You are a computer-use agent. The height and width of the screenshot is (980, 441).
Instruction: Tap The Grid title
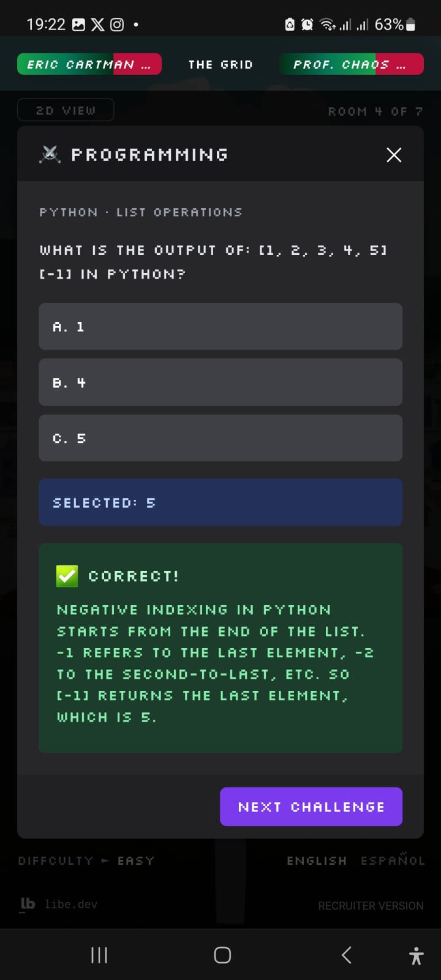(221, 64)
